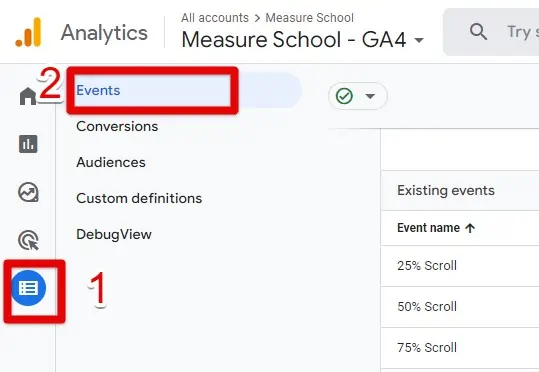Open Audiences menu item
The image size is (539, 372).
(111, 162)
